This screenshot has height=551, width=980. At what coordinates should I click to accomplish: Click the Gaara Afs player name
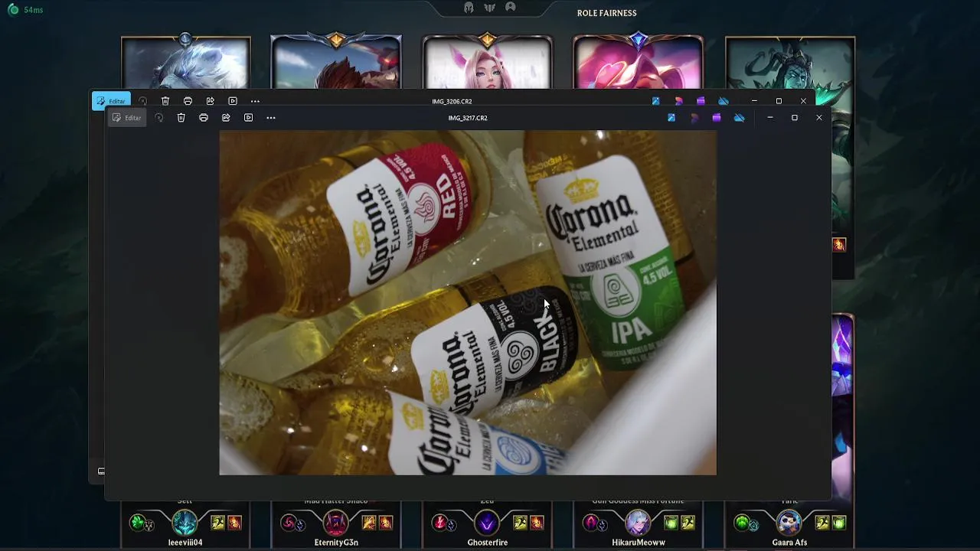click(x=789, y=543)
